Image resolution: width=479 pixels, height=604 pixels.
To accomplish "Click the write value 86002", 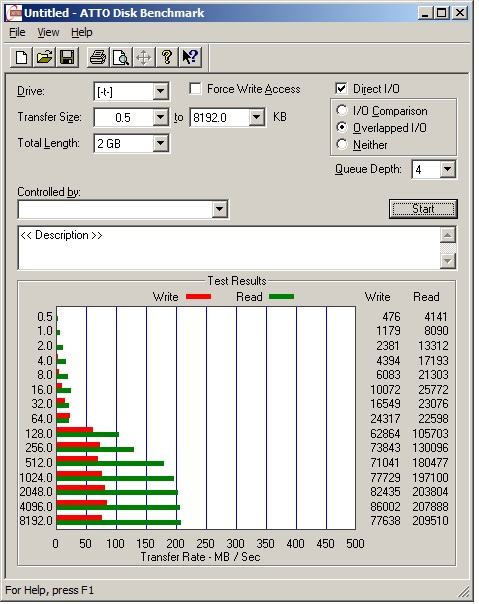I will [385, 506].
